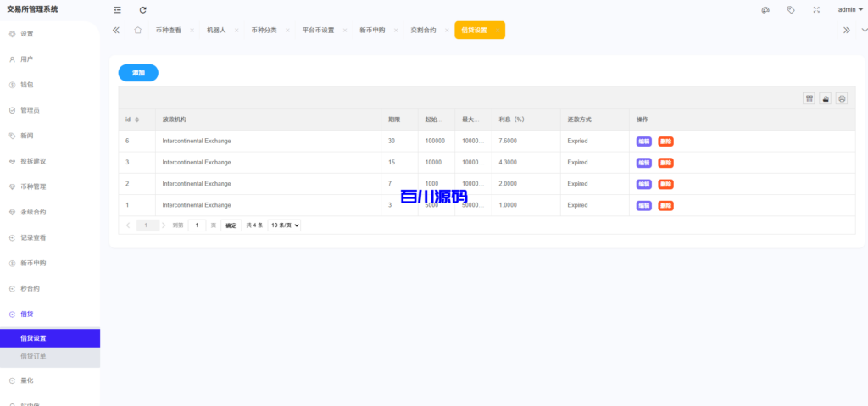Viewport: 868px width, 406px height.
Task: Open the column filter icon
Action: pyautogui.click(x=810, y=98)
